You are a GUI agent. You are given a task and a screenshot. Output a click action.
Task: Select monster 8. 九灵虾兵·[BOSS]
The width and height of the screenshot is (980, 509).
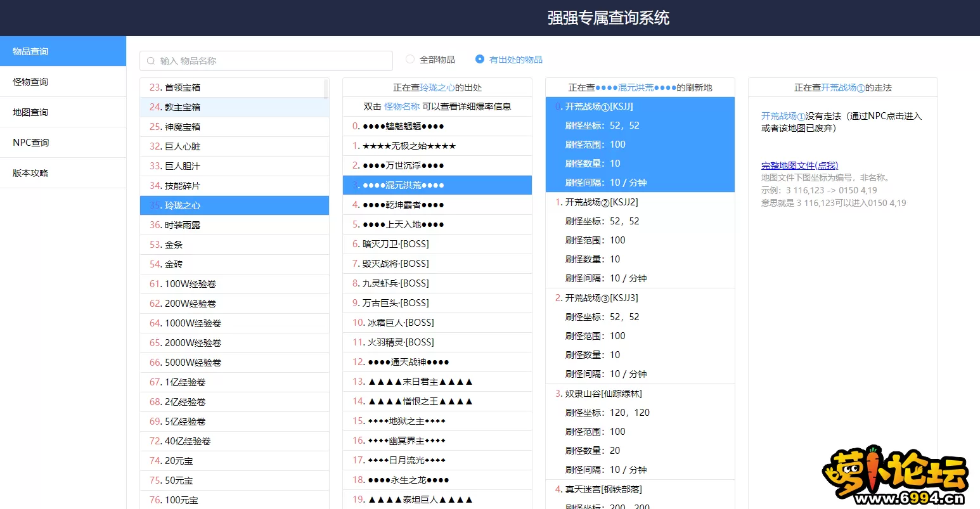(x=437, y=283)
